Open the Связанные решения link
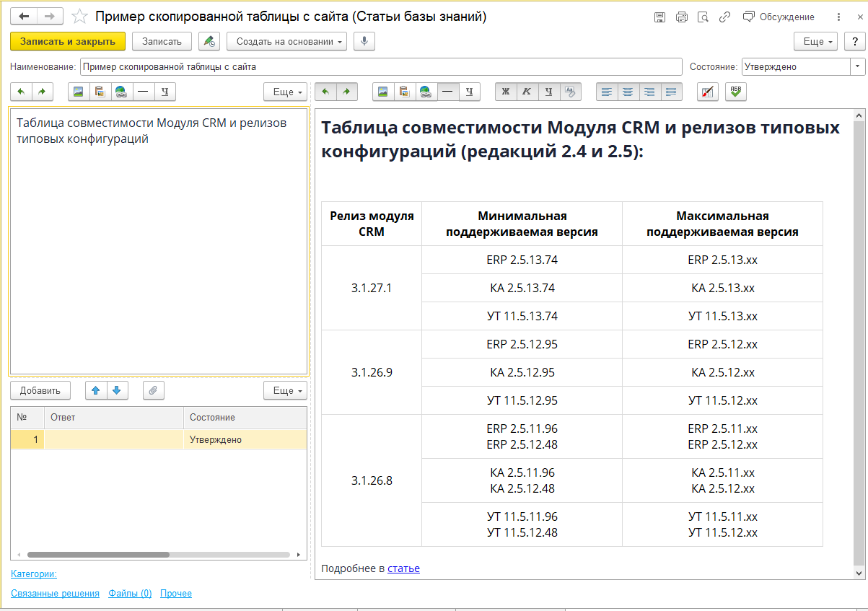Screen dimensions: 868x611 tap(56, 593)
